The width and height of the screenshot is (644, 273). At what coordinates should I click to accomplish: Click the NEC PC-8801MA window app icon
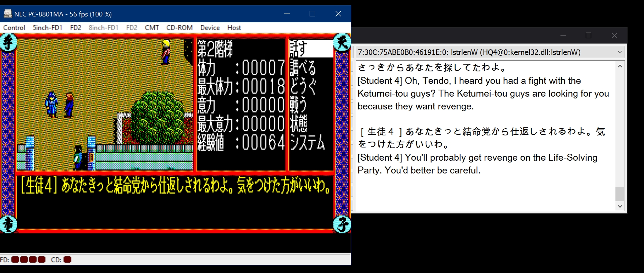8,14
